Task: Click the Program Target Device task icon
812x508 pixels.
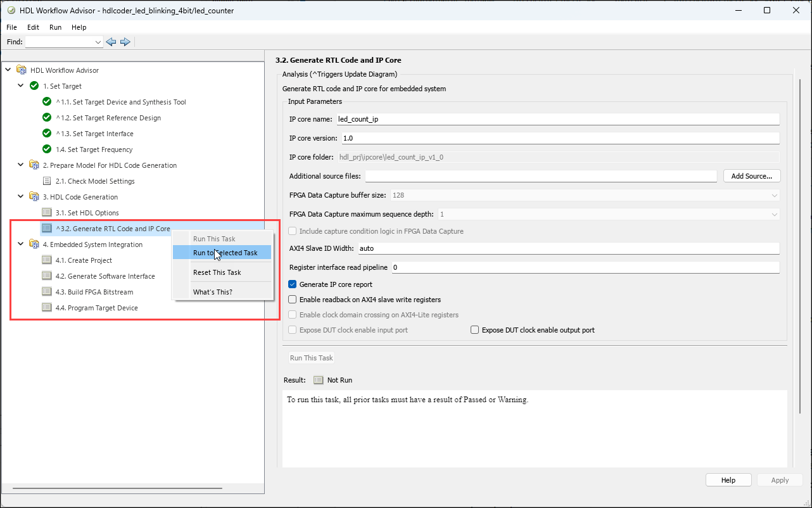Action: pos(46,308)
